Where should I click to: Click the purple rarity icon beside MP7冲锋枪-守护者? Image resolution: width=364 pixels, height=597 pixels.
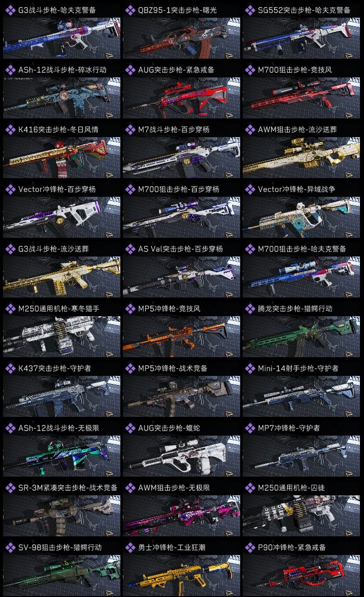coord(250,428)
